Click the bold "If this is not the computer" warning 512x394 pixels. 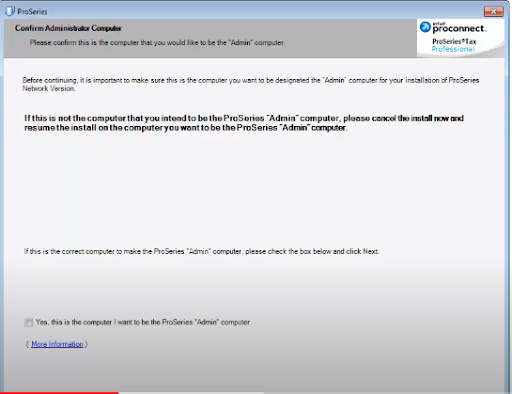pos(244,123)
